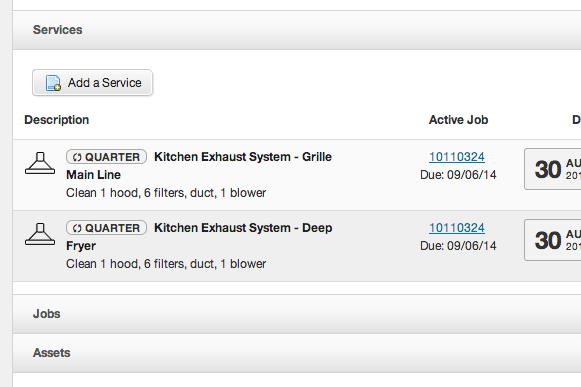Click the Grille row cleaning details text
Image resolution: width=581 pixels, height=387 pixels.
pyautogui.click(x=166, y=193)
